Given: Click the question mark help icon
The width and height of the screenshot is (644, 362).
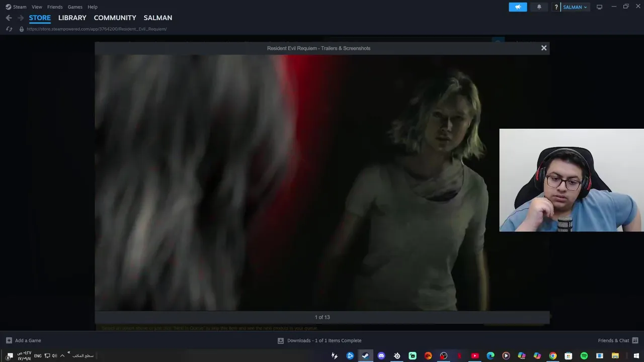Looking at the screenshot, I should (x=556, y=7).
